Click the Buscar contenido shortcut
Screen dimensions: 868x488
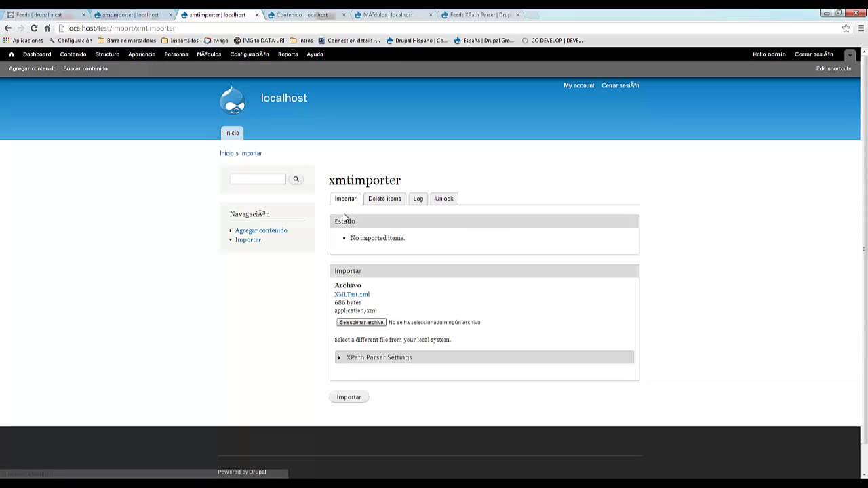[85, 68]
